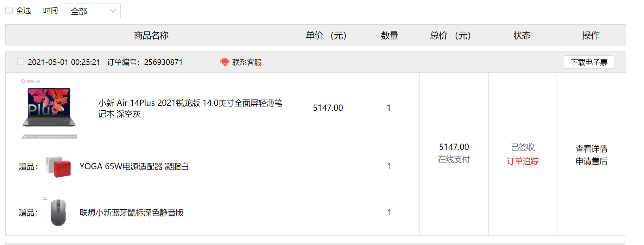Click the 下载电子票 button
The image size is (644, 245).
(589, 62)
